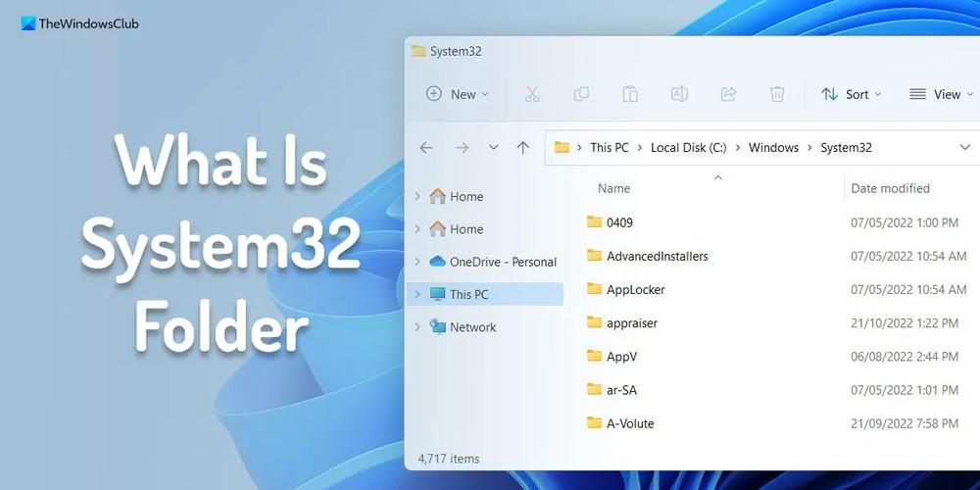
Task: Click the Rename icon in toolbar
Action: (x=678, y=94)
